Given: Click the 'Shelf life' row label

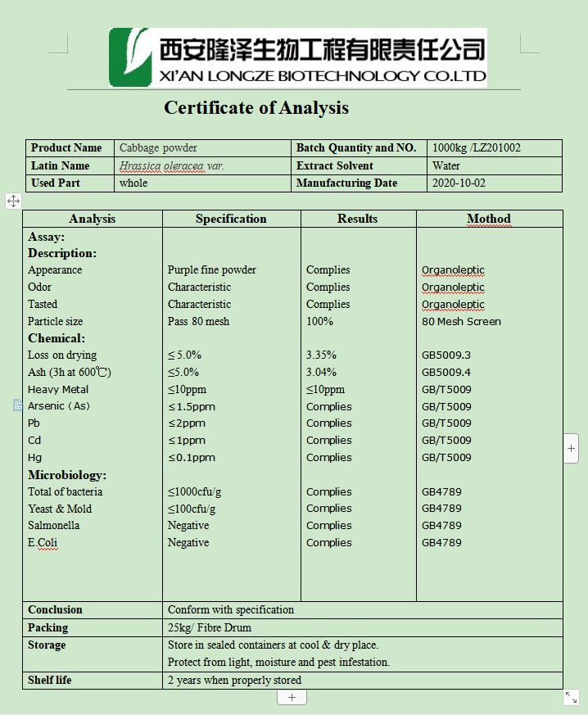Looking at the screenshot, I should click(50, 681).
